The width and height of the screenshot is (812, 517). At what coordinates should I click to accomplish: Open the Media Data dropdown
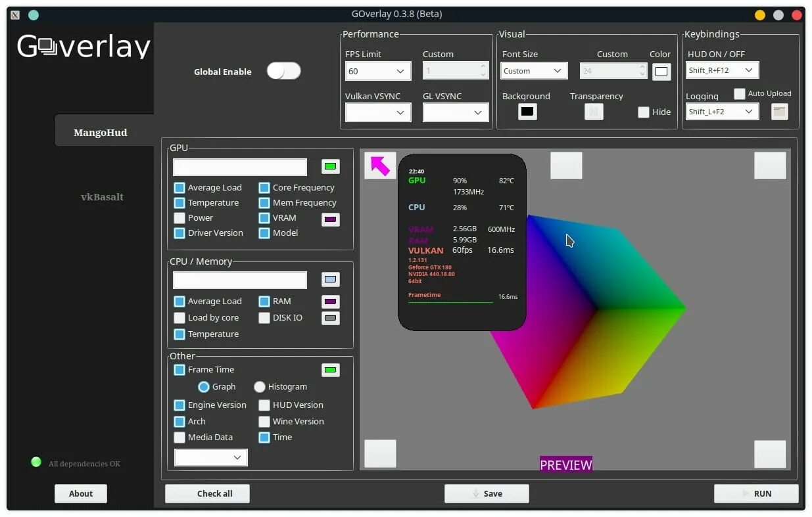coord(211,457)
